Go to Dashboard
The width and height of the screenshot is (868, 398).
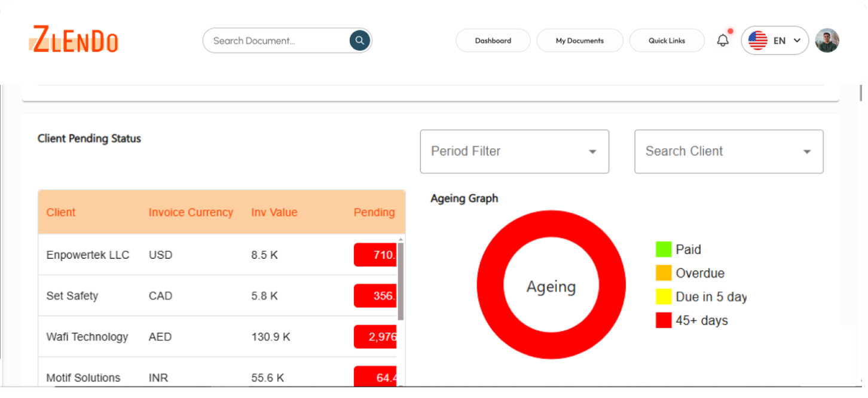point(493,41)
